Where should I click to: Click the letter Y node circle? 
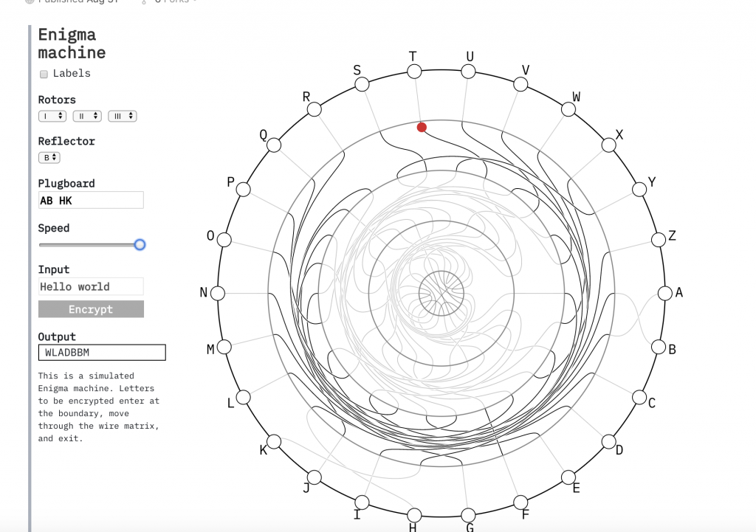(x=639, y=190)
